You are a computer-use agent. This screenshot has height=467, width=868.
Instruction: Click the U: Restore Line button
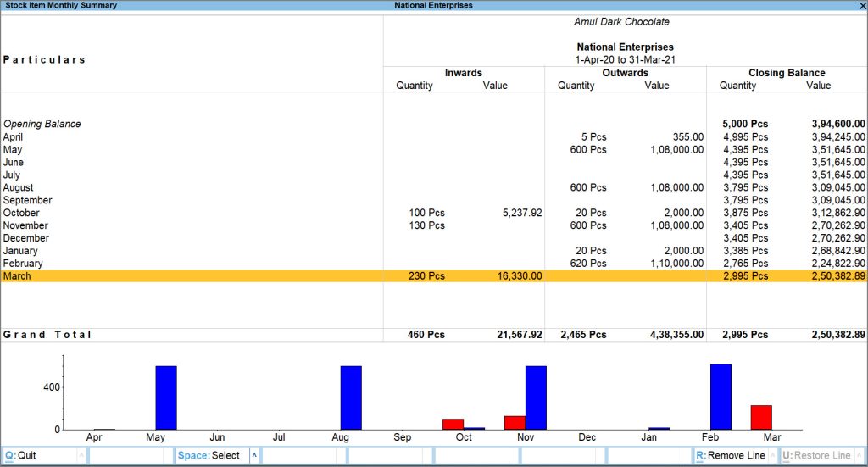click(x=816, y=455)
